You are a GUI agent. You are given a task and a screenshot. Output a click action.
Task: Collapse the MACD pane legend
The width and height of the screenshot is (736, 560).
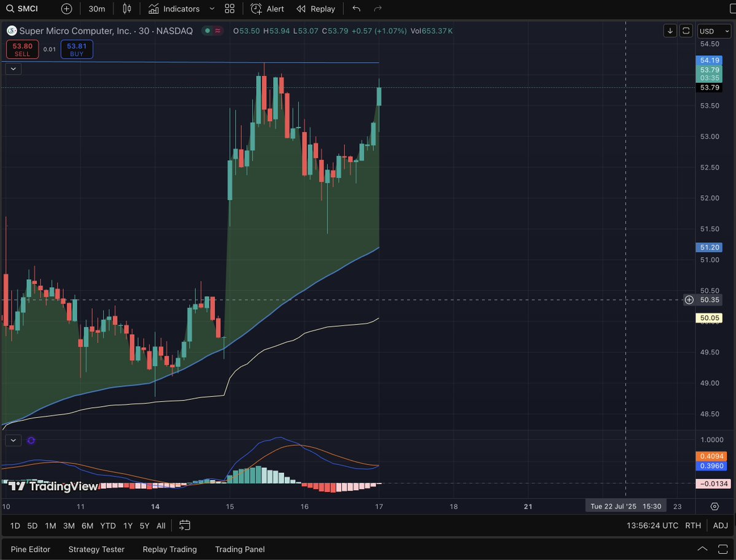(x=13, y=440)
